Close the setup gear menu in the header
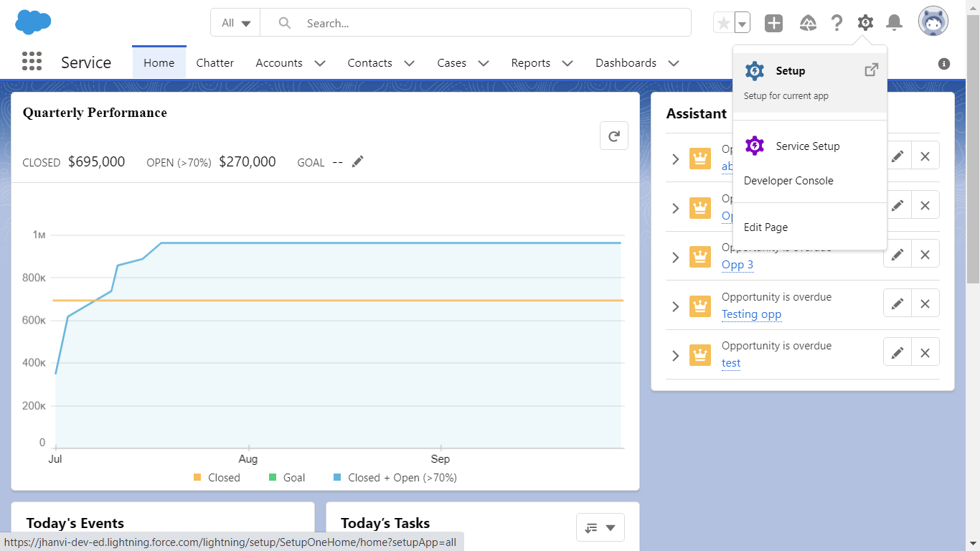This screenshot has width=980, height=551. pos(865,23)
